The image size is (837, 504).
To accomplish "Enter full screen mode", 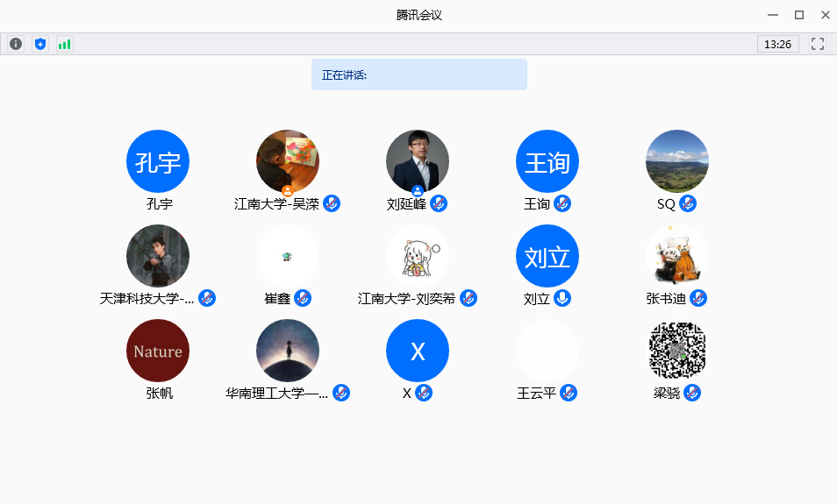I will tap(817, 44).
